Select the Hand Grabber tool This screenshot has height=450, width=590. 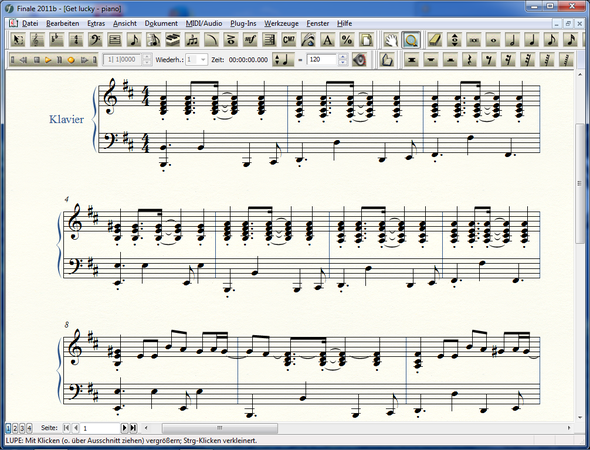coord(391,40)
